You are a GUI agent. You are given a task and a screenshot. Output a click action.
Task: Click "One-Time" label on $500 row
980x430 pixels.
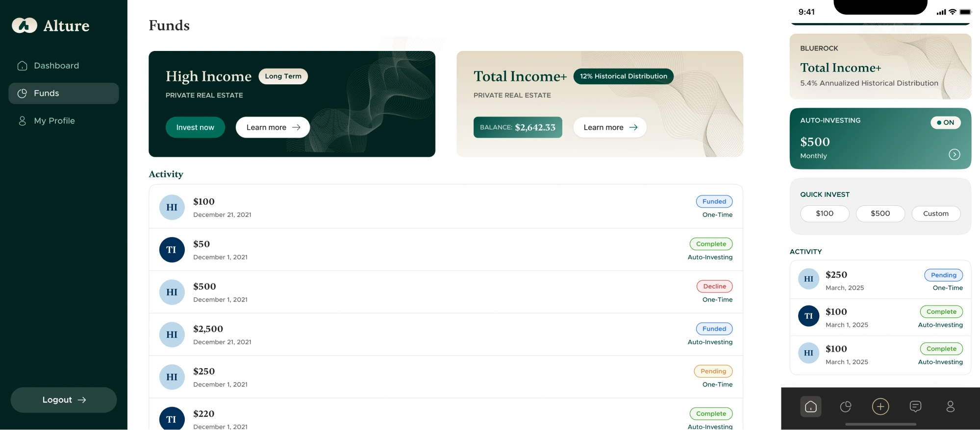[x=717, y=300]
